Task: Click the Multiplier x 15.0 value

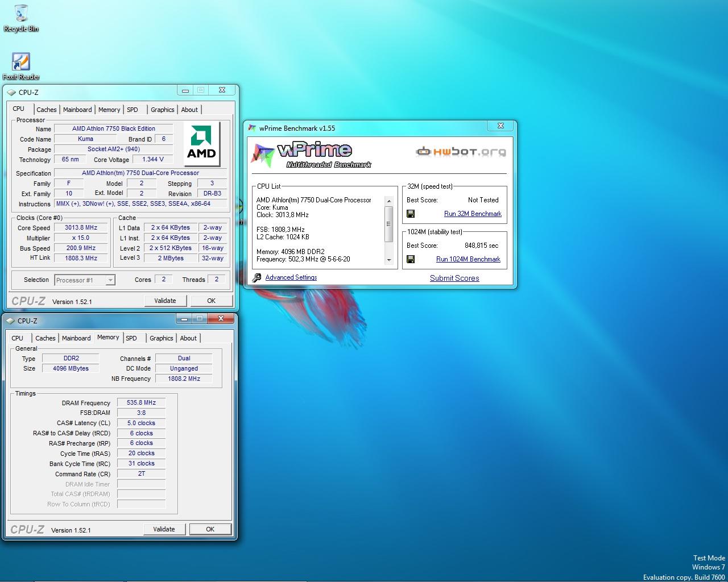Action: pos(81,238)
